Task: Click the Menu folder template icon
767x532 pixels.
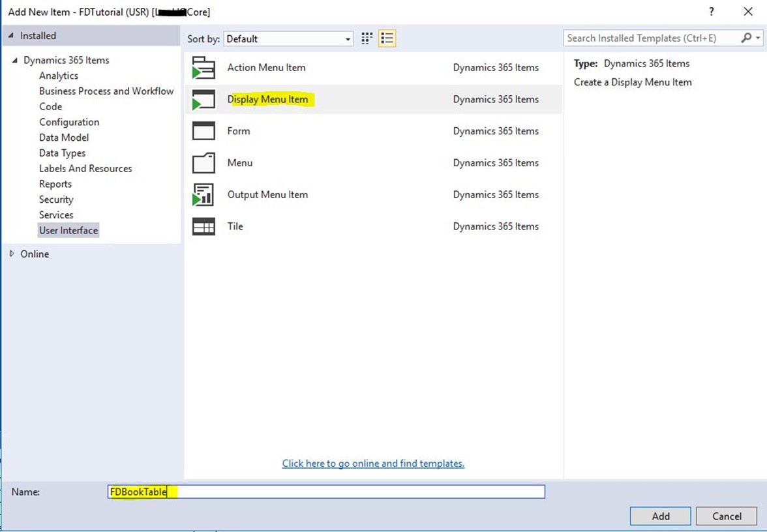Action: [x=203, y=163]
